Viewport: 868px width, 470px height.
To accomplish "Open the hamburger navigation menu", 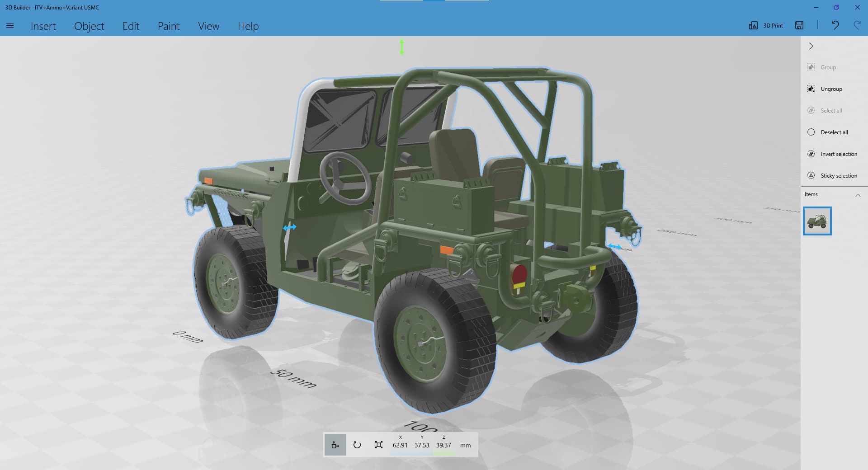I will pos(10,26).
